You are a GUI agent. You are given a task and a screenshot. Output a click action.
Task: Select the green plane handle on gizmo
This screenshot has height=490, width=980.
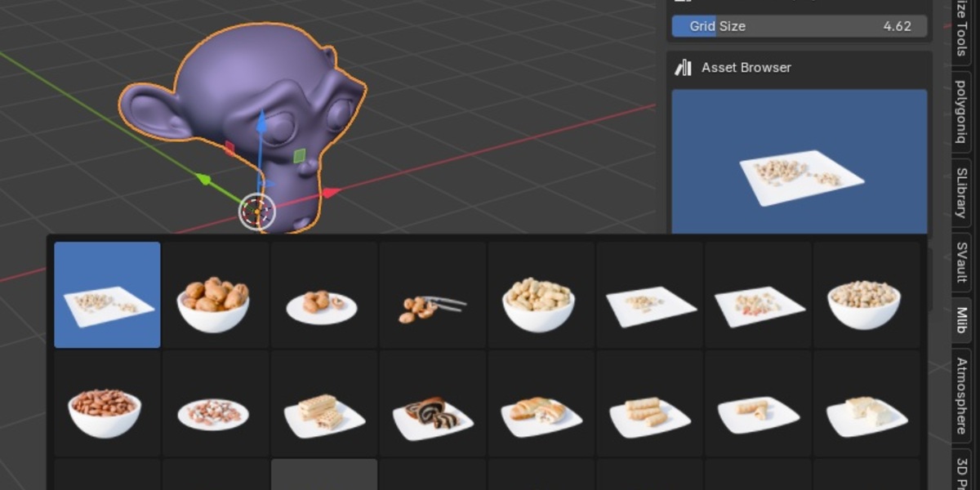(300, 155)
